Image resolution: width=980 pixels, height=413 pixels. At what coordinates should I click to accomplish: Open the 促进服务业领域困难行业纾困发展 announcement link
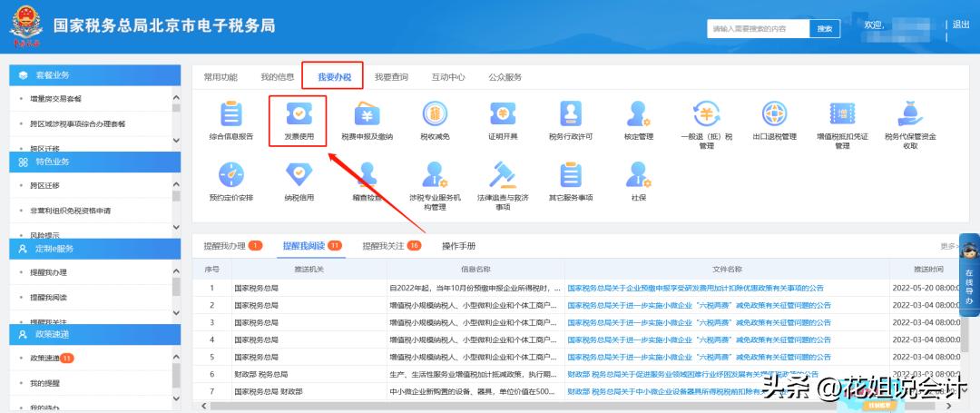(x=692, y=374)
